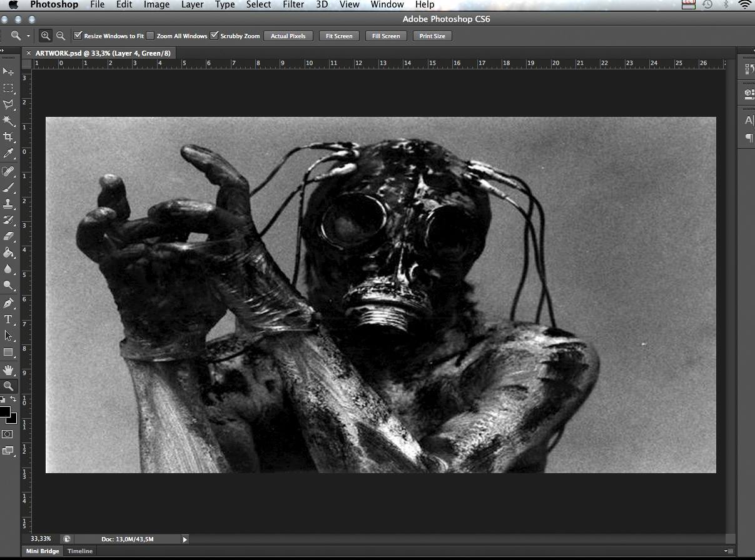The width and height of the screenshot is (755, 560).
Task: Enable Zoom All Windows checkbox
Action: (150, 36)
